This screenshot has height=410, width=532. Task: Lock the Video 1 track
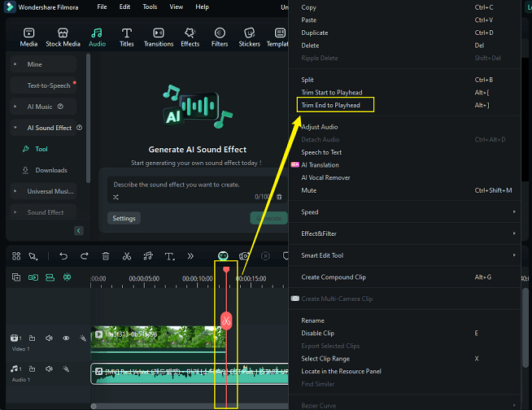click(33, 338)
